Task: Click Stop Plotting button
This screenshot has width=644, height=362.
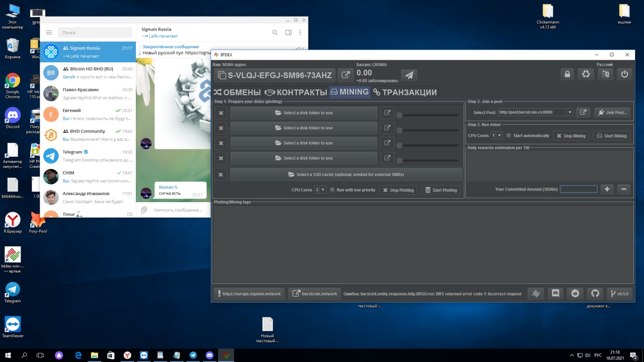Action: pos(398,190)
